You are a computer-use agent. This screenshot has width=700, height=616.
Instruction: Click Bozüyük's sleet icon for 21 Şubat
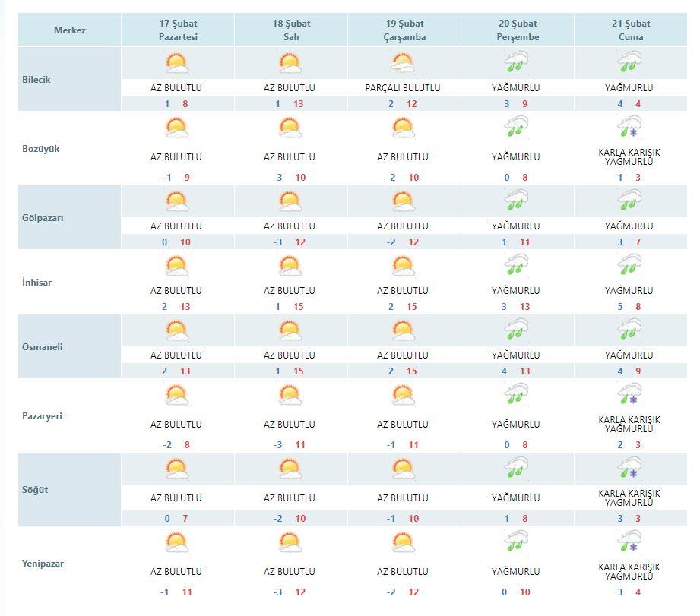630,127
